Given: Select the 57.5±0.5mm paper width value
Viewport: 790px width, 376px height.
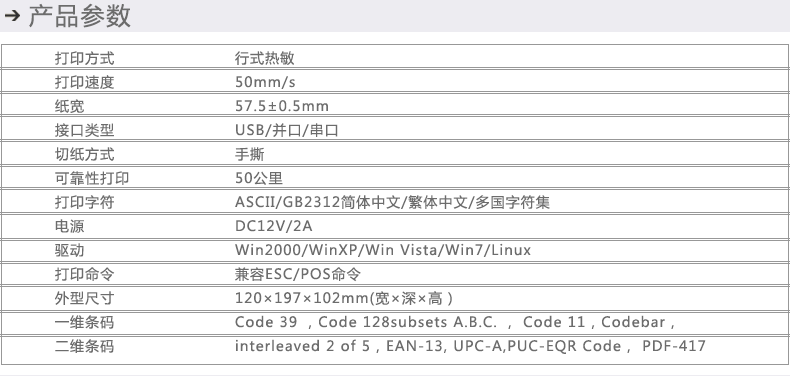Looking at the screenshot, I should point(282,106).
